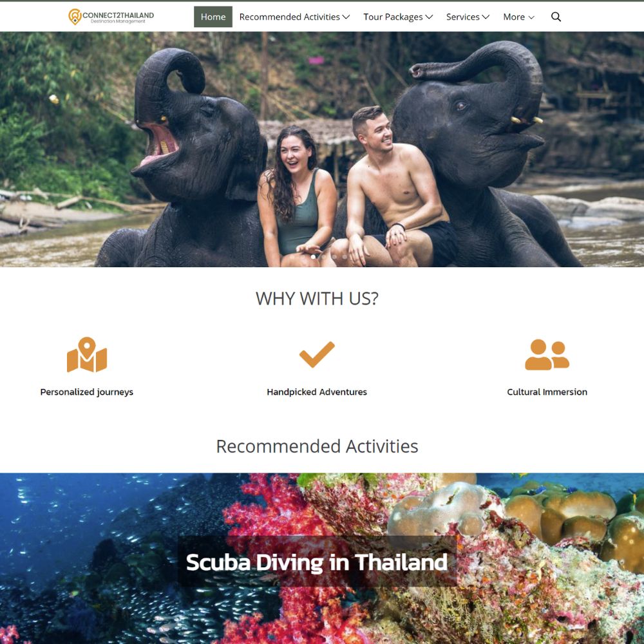This screenshot has width=644, height=644.
Task: Expand the Services menu
Action: 468,17
